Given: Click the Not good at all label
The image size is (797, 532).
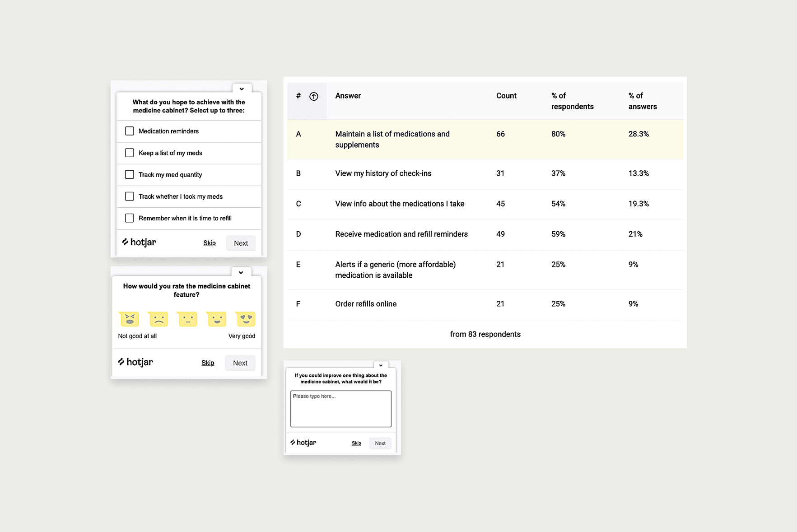Looking at the screenshot, I should 137,336.
